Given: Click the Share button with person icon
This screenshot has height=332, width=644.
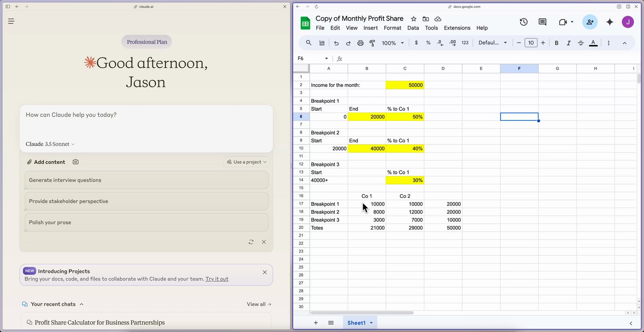Looking at the screenshot, I should pyautogui.click(x=590, y=22).
